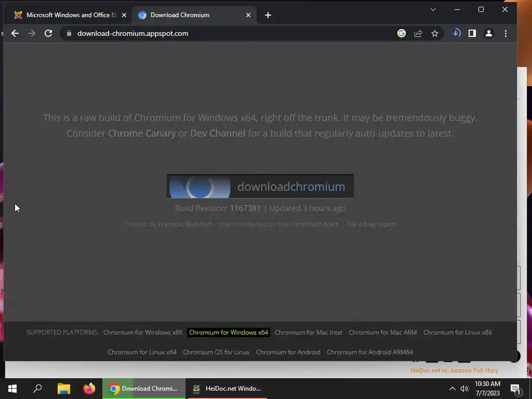Open the notification center icon
The image size is (532, 399).
click(515, 389)
